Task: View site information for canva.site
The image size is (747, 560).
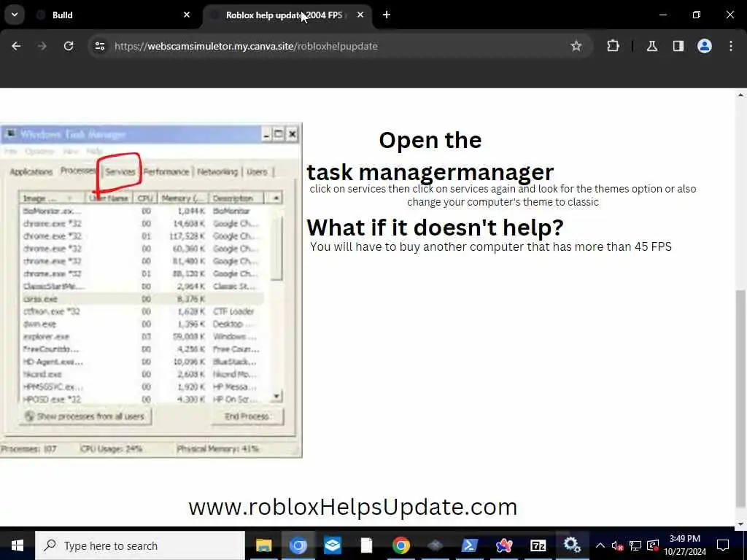Action: 99,46
